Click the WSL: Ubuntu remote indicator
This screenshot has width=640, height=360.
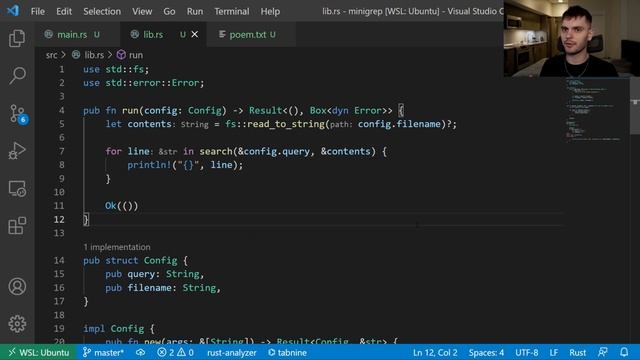[38, 352]
